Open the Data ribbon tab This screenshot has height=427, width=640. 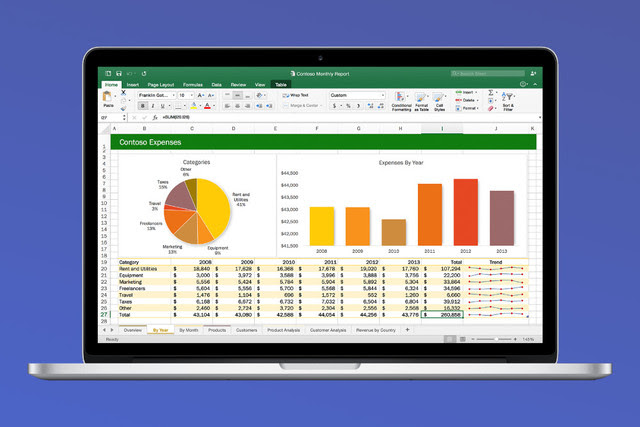(x=216, y=85)
